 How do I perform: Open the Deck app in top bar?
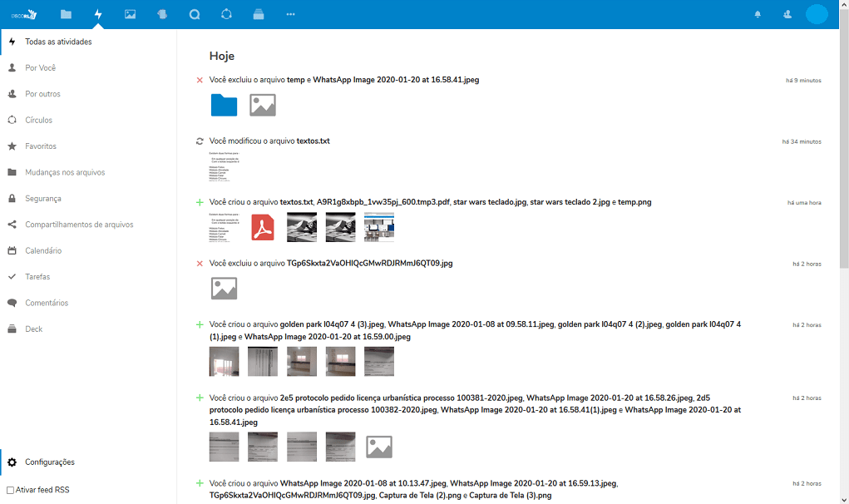[x=258, y=14]
